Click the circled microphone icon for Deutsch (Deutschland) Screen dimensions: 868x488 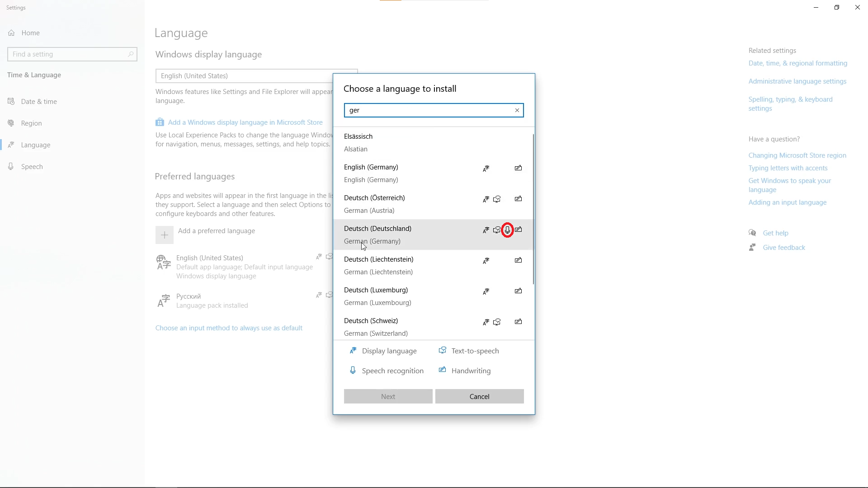[x=508, y=230]
